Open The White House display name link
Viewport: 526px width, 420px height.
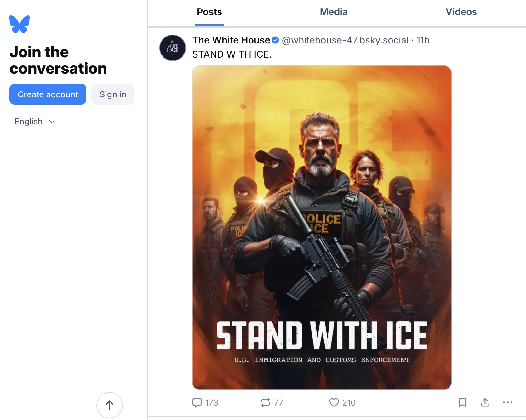click(x=231, y=40)
